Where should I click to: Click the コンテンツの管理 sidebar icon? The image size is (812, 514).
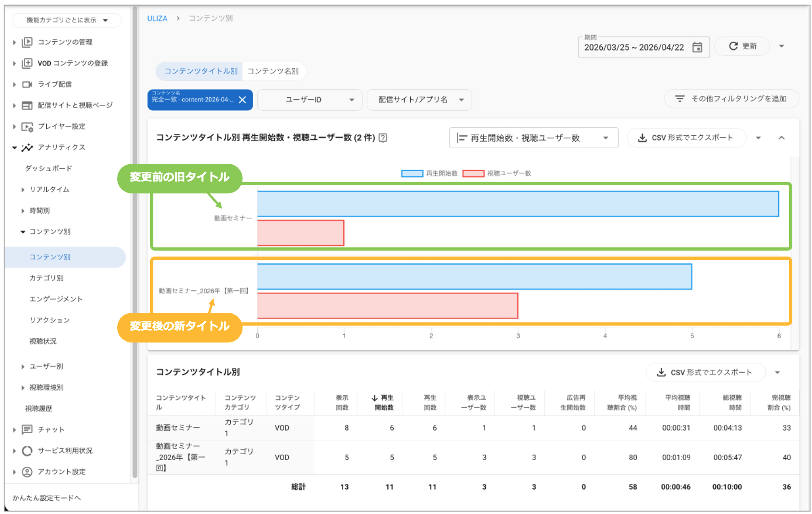point(27,42)
